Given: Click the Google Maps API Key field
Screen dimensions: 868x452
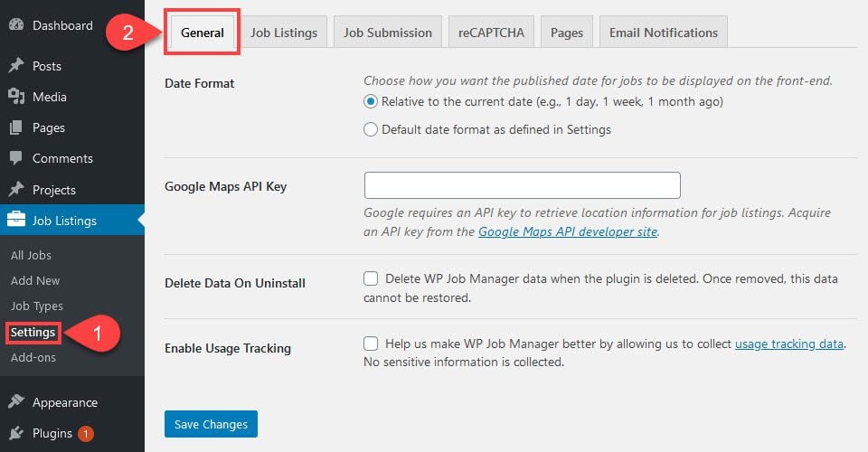Looking at the screenshot, I should tap(522, 185).
